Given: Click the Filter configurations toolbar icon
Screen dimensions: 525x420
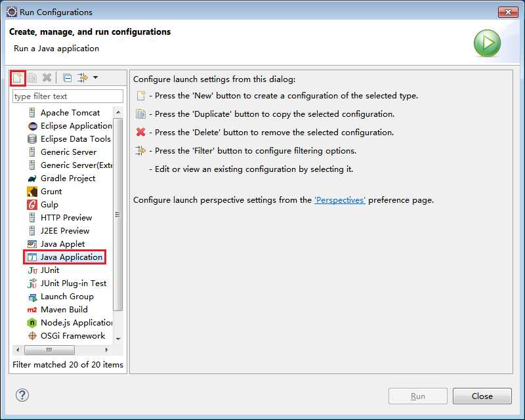Looking at the screenshot, I should [x=83, y=77].
